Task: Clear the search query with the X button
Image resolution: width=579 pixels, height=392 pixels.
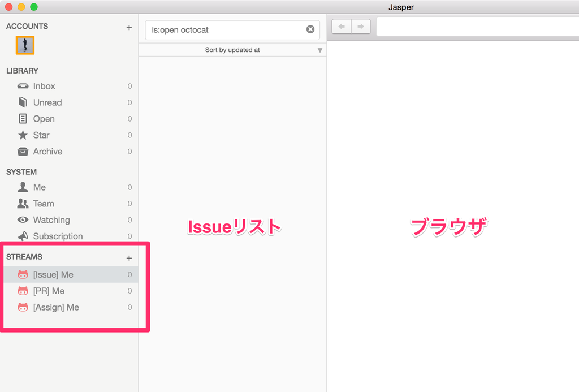Action: coord(310,29)
